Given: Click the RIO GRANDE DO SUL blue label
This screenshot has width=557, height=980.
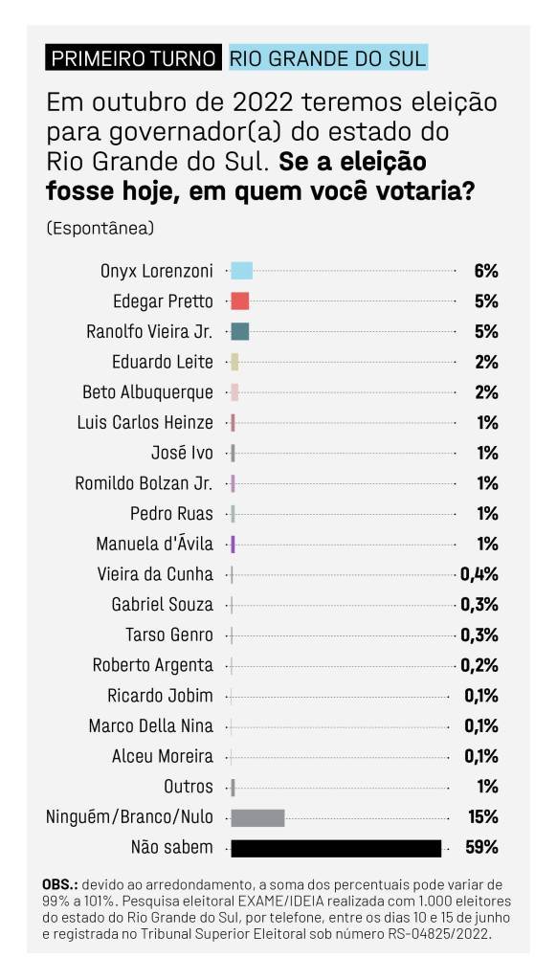Looking at the screenshot, I should pos(328,57).
